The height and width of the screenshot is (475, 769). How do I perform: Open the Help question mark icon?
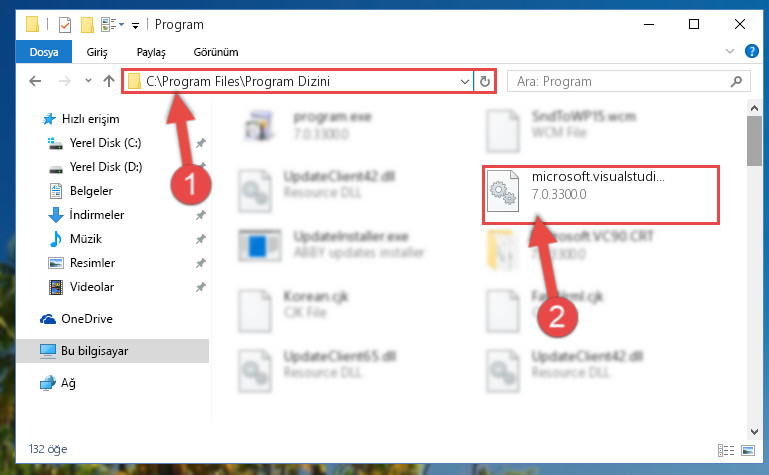click(751, 51)
